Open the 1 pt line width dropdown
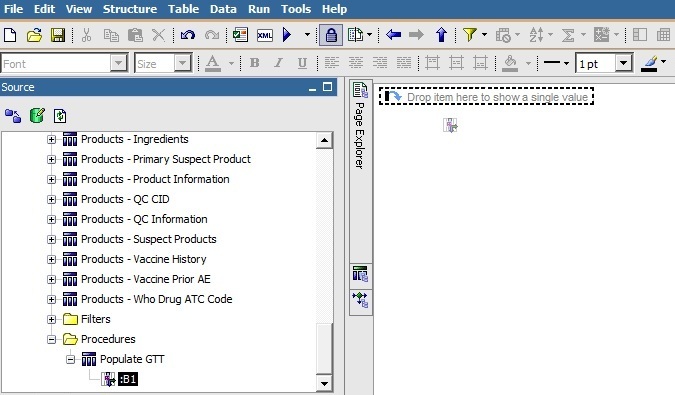This screenshot has width=675, height=395. pyautogui.click(x=623, y=64)
